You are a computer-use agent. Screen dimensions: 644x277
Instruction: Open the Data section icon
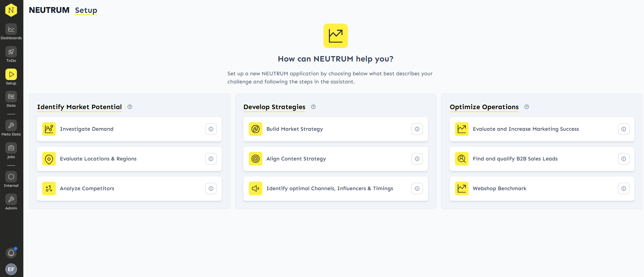tap(11, 97)
